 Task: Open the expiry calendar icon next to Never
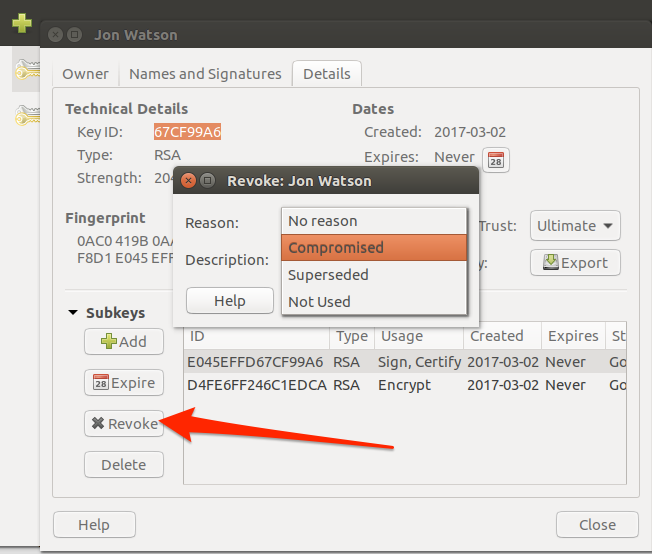tap(496, 160)
